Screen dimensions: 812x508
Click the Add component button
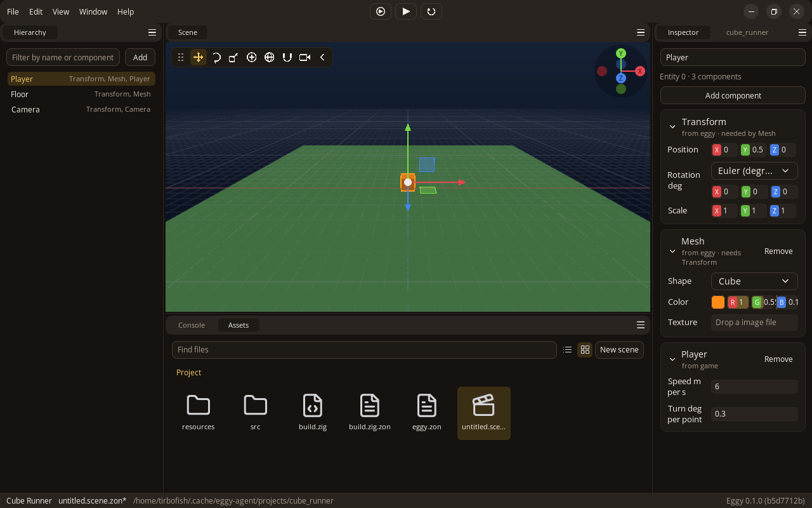pos(733,95)
